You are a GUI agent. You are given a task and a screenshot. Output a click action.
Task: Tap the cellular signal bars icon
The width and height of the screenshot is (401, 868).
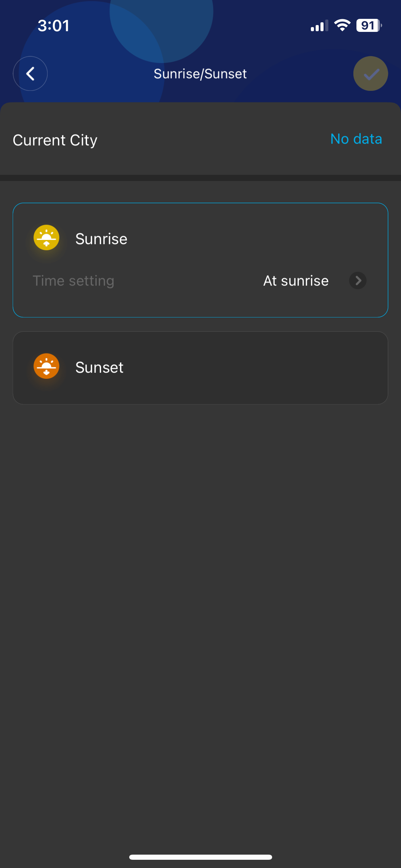click(x=319, y=26)
